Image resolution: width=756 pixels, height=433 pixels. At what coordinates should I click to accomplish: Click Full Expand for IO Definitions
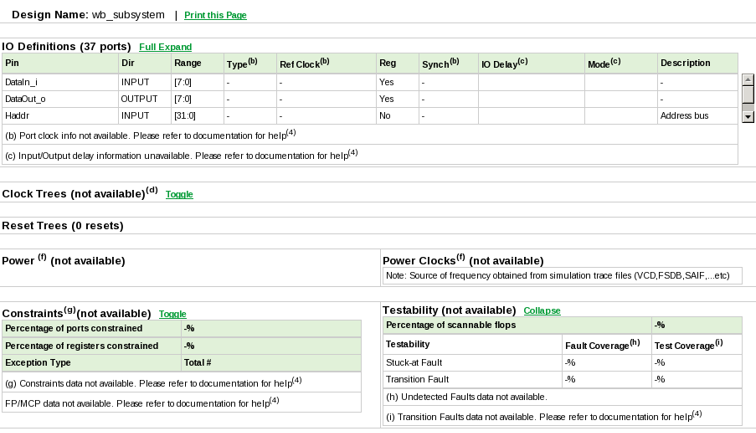pyautogui.click(x=165, y=47)
